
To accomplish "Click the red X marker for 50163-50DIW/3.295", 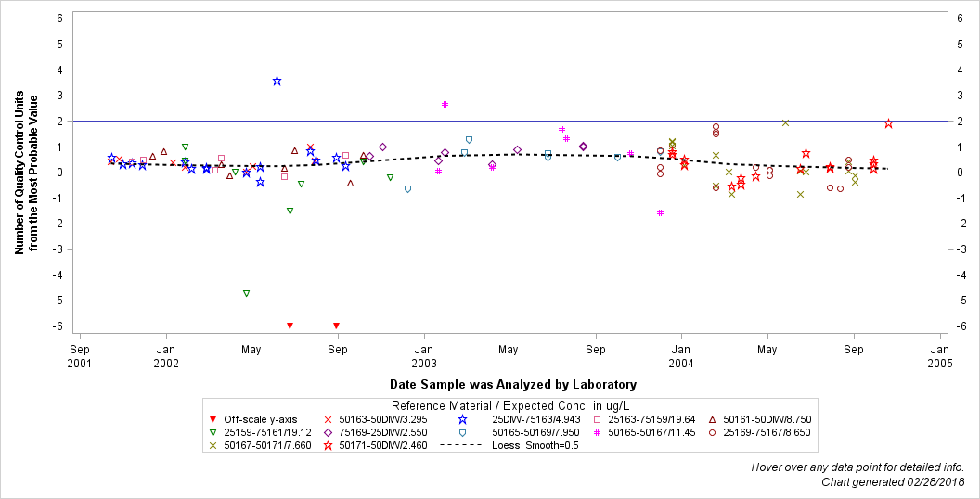I will pyautogui.click(x=328, y=419).
